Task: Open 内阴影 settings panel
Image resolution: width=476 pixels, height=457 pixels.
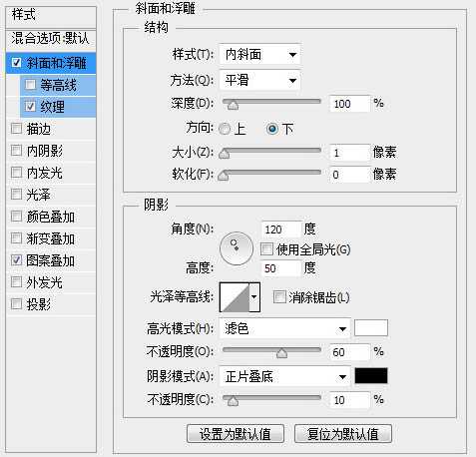Action: [x=51, y=151]
